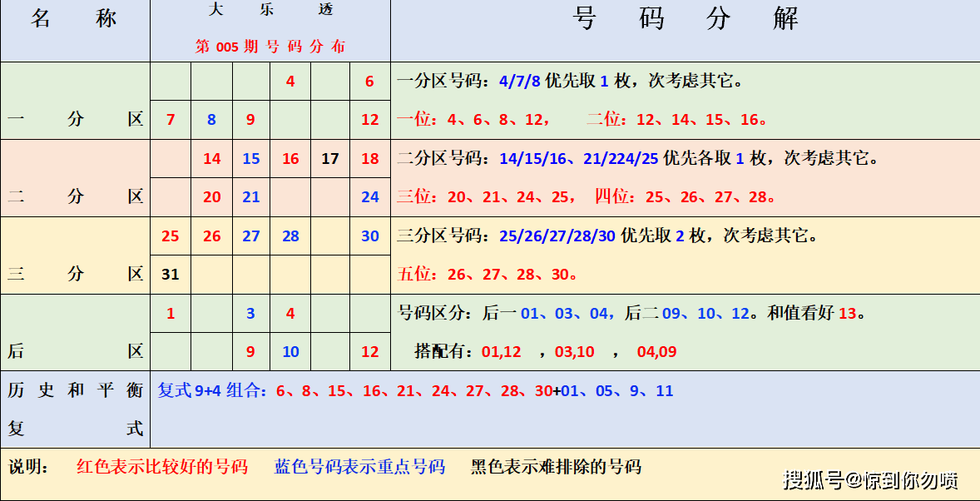Screen dimensions: 980x501
Task: Click the 说明： label
Action: tap(29, 467)
